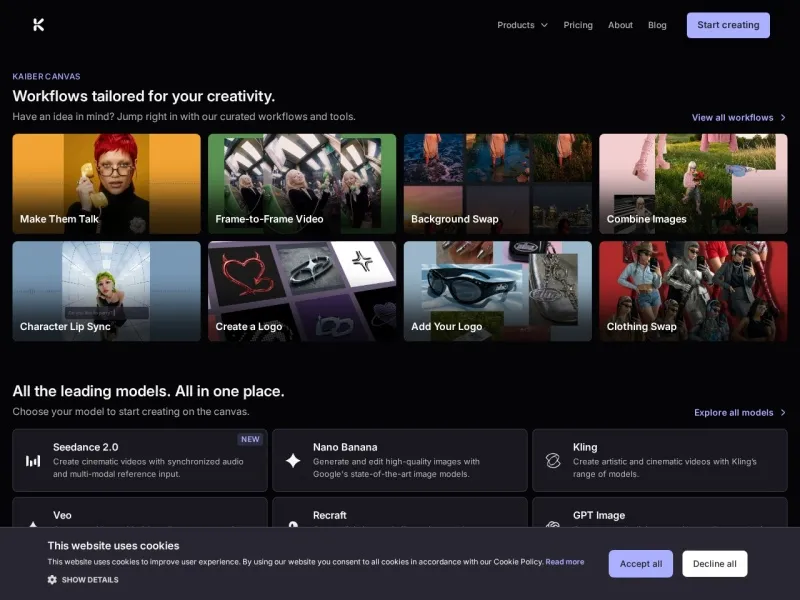Go to the About page
This screenshot has height=600, width=800.
pyautogui.click(x=620, y=25)
